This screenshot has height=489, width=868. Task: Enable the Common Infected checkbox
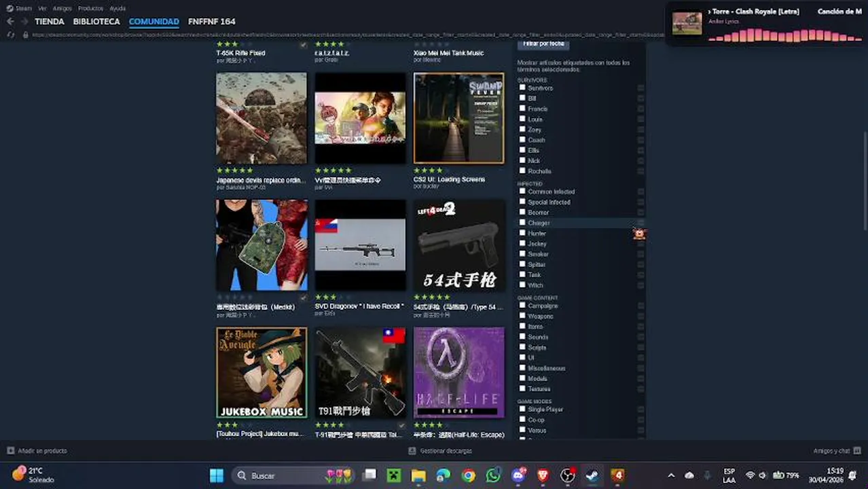(x=522, y=192)
